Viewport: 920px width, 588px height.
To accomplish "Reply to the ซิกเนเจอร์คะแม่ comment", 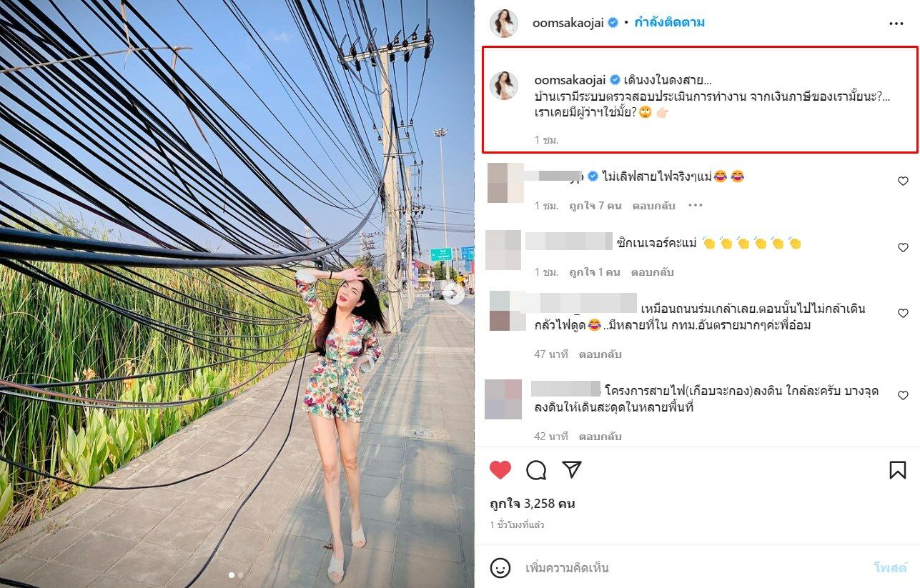I will (652, 272).
